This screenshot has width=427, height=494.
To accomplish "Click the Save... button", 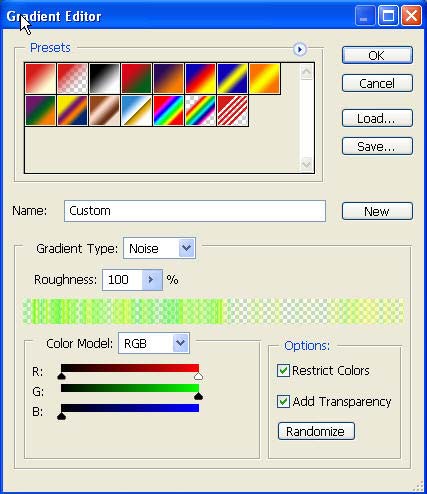I will click(377, 146).
